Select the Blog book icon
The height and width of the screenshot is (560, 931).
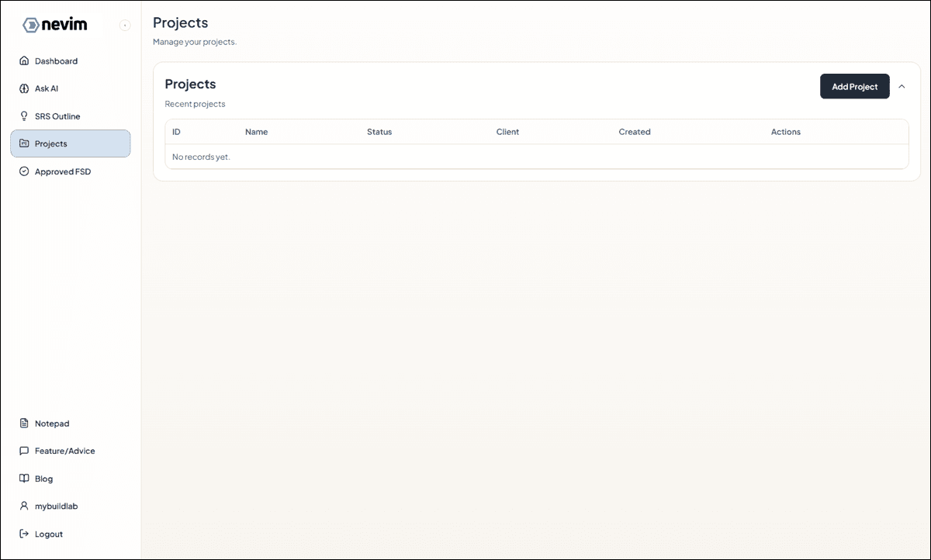[23, 479]
